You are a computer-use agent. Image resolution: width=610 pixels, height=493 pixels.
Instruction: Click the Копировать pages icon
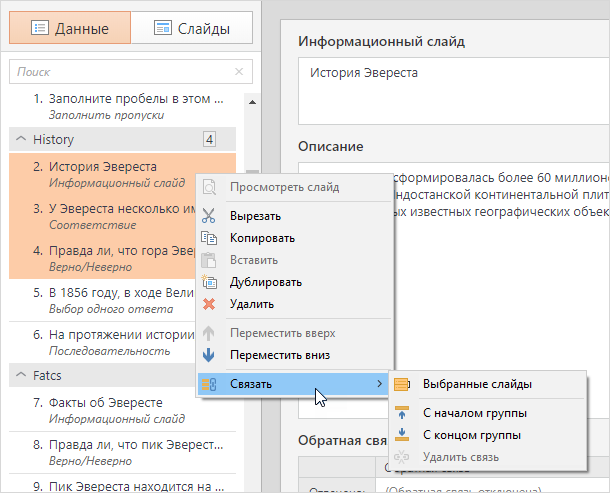click(209, 238)
